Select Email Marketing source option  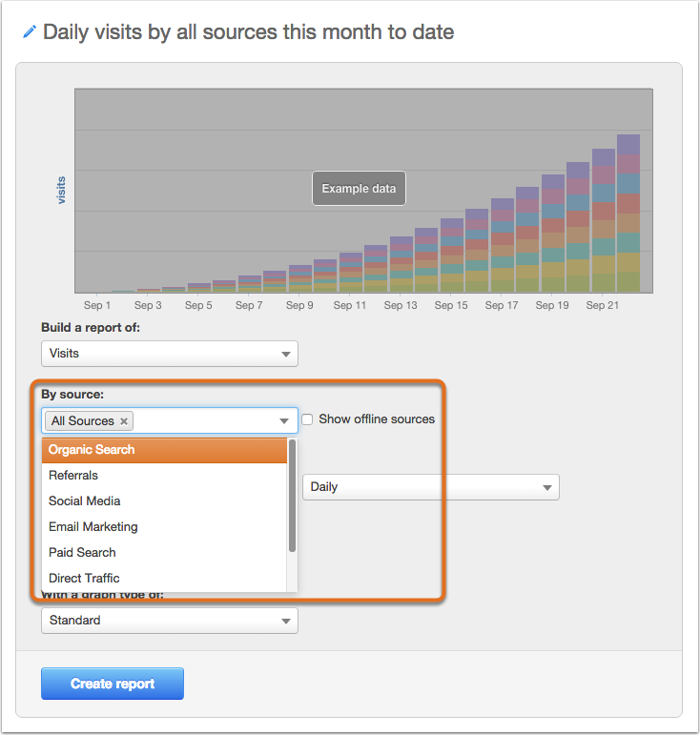(x=164, y=527)
